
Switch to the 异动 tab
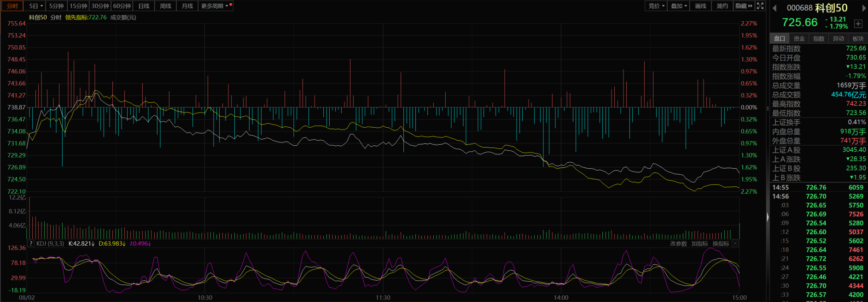point(838,39)
